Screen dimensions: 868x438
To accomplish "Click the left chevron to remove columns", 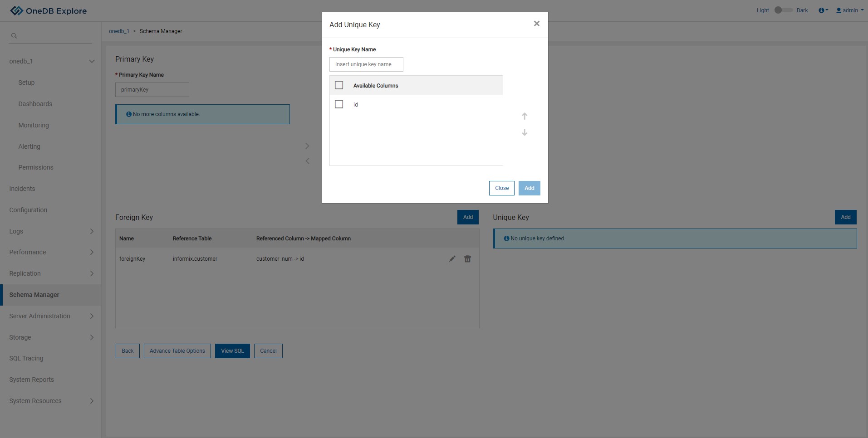I will (x=307, y=161).
